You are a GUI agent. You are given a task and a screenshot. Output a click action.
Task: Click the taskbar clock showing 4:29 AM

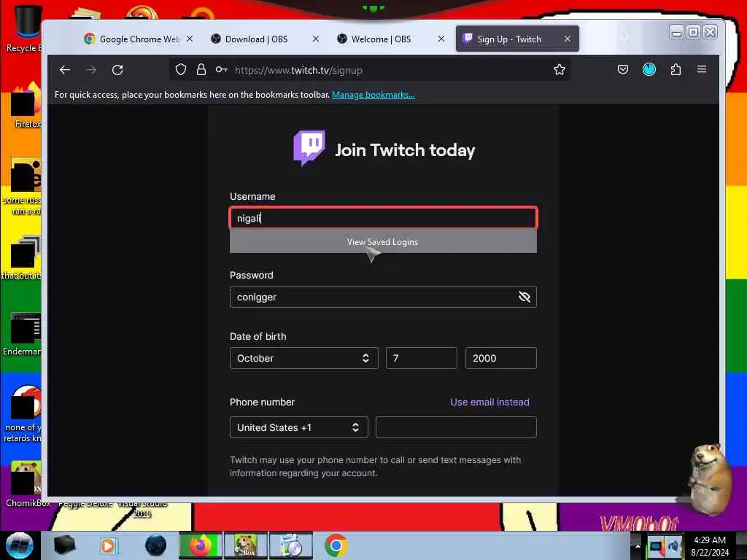click(x=710, y=545)
